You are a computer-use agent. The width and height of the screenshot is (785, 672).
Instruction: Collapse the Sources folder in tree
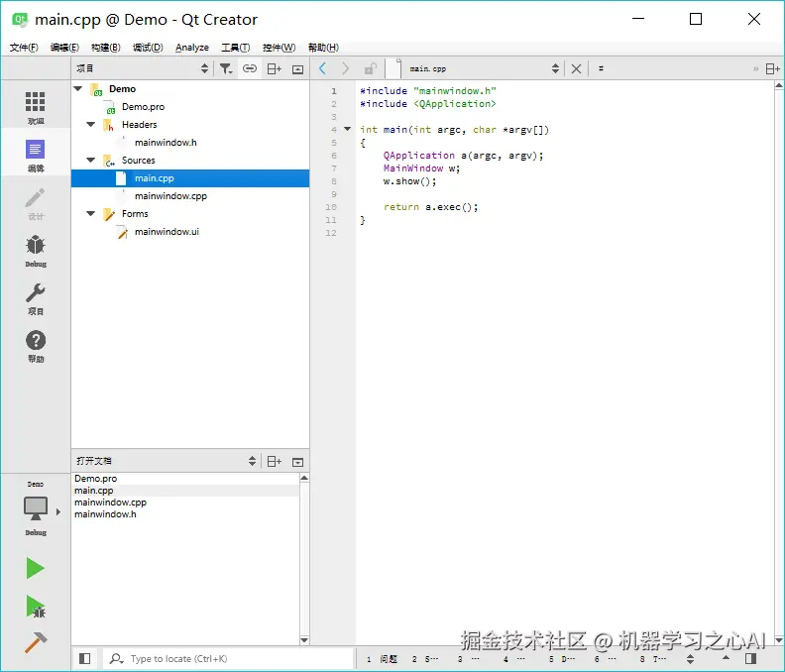tap(91, 161)
